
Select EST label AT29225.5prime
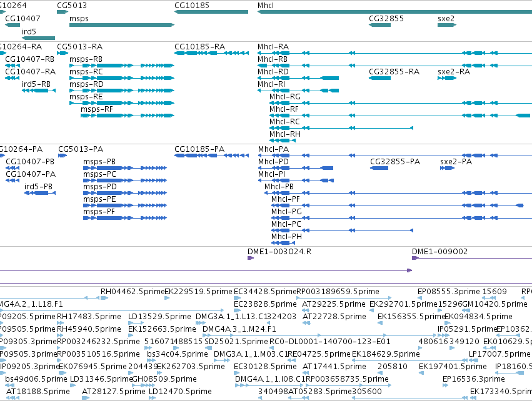(x=334, y=304)
